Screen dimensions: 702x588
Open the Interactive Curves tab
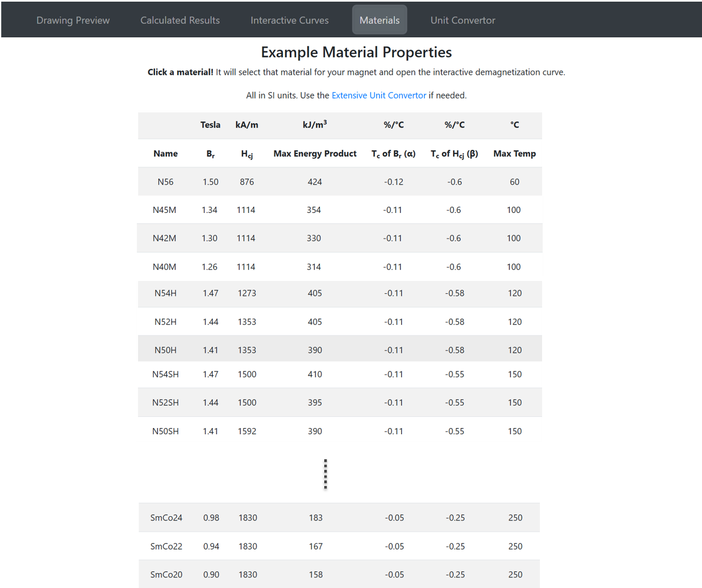[289, 20]
